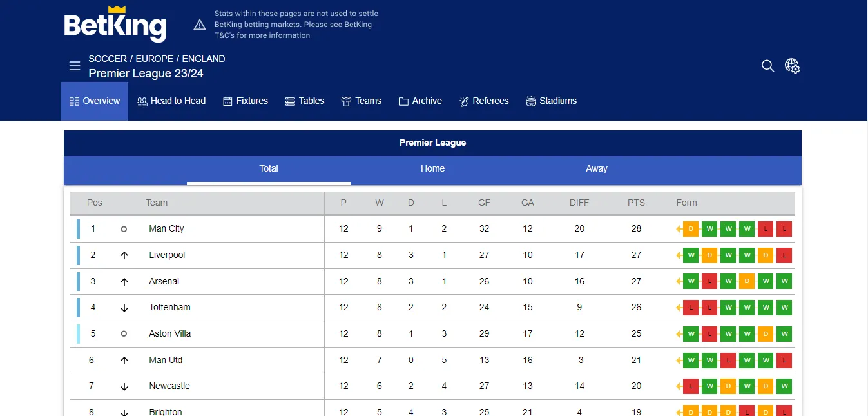Click the language globe icon
The image size is (868, 416).
[792, 65]
